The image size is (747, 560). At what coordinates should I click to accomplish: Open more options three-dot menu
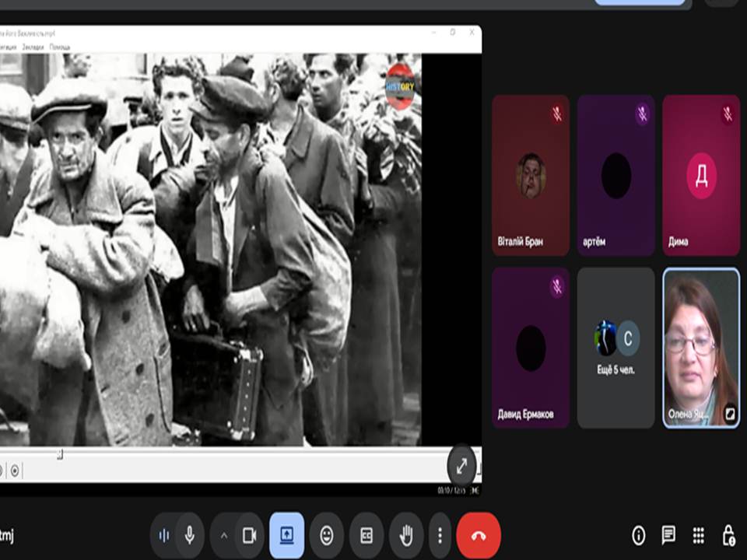point(440,535)
